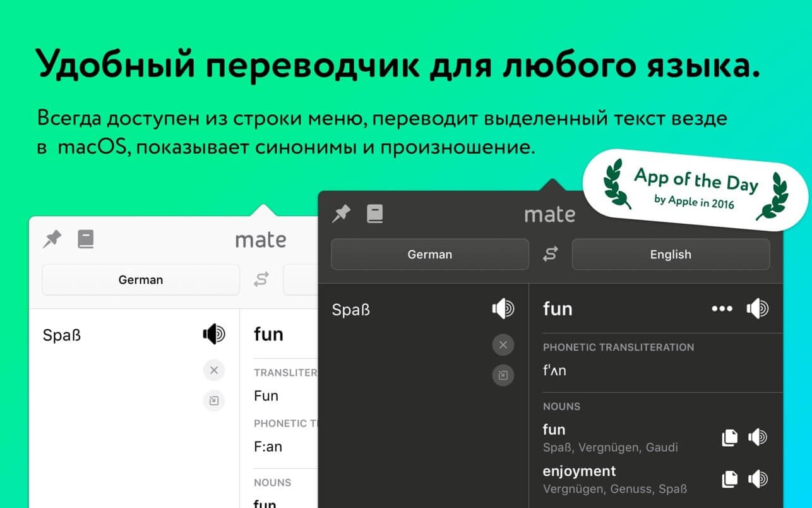This screenshot has height=508, width=812.
Task: Click the small paste icon below the clear button
Action: pos(503,375)
